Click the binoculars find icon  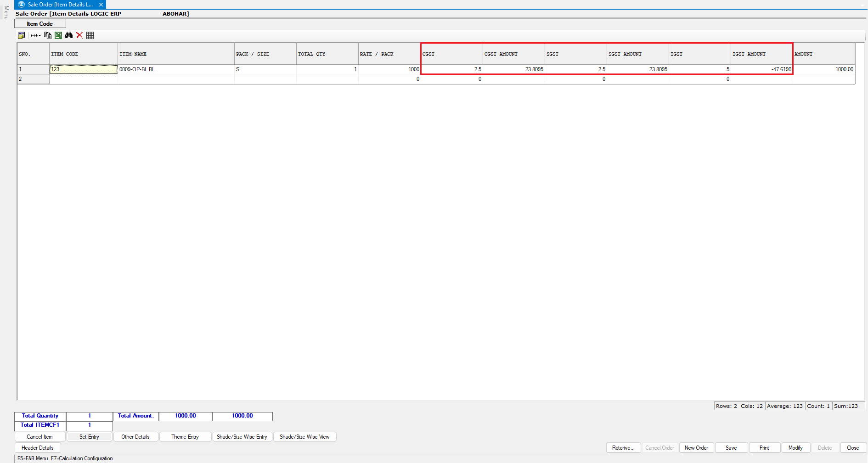(69, 35)
